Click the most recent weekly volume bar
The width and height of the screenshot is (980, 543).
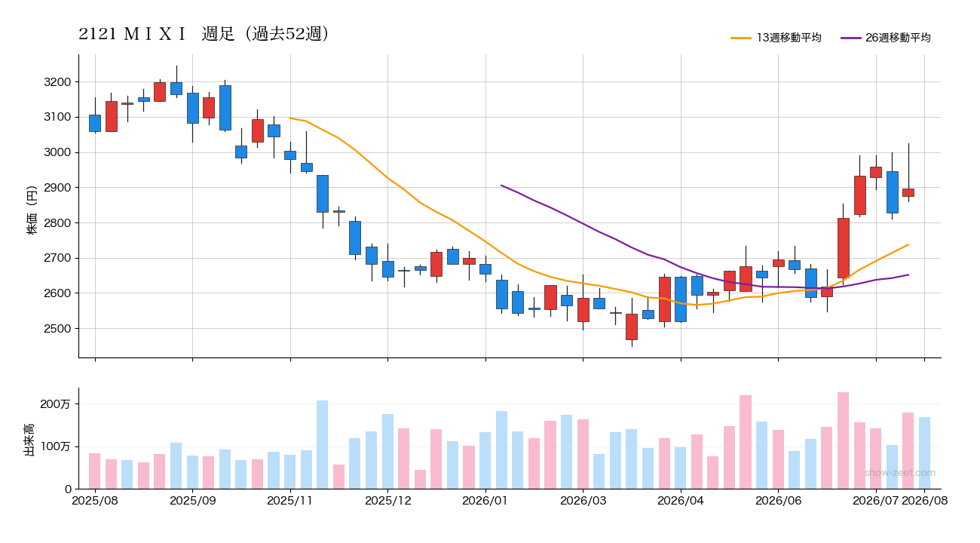click(924, 452)
